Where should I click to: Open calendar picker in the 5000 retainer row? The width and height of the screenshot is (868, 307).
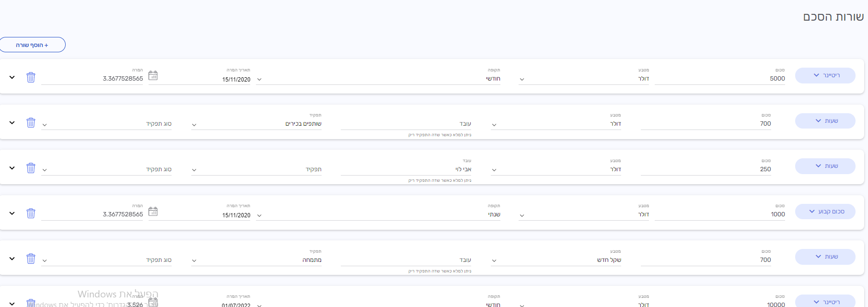(x=153, y=76)
